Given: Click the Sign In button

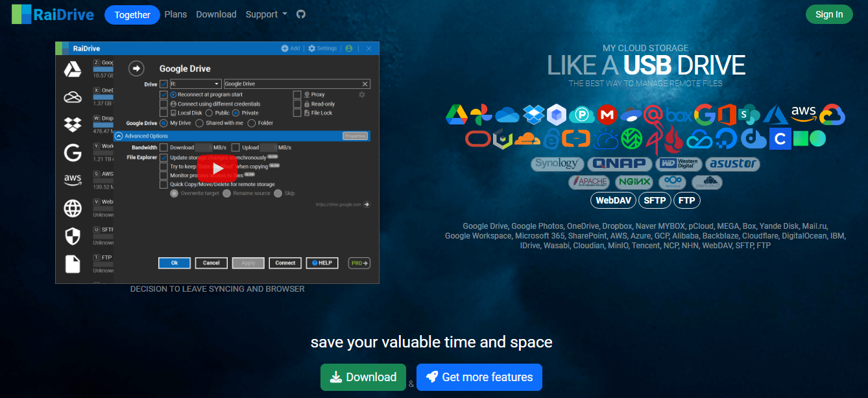Looking at the screenshot, I should [829, 14].
